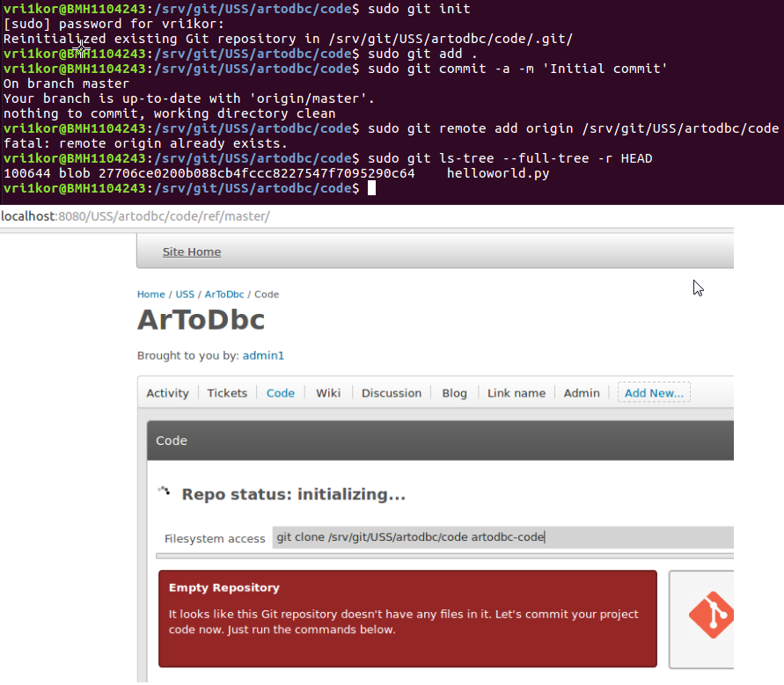
Task: Switch to the Blog tab
Action: click(x=454, y=393)
